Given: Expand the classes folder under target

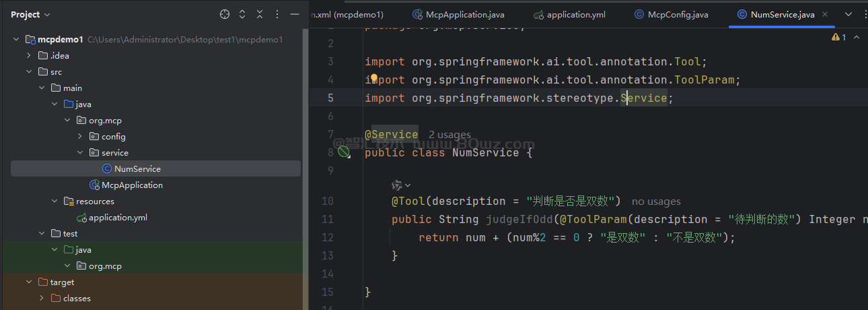Looking at the screenshot, I should 42,299.
